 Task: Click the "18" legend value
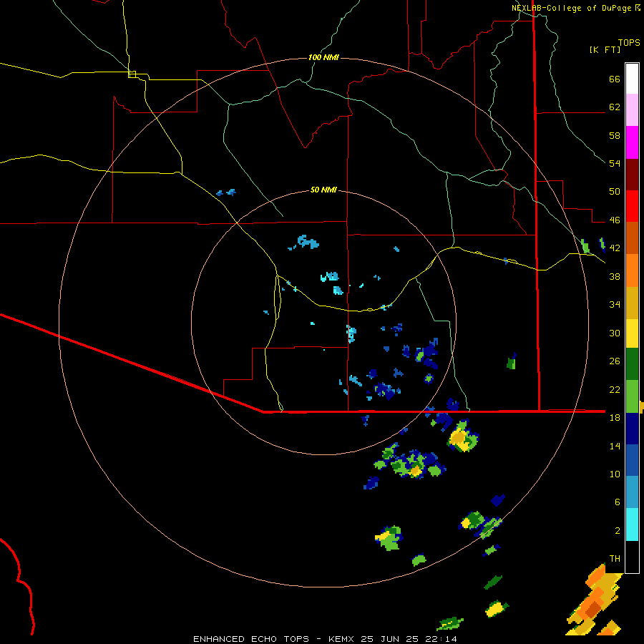coord(615,418)
